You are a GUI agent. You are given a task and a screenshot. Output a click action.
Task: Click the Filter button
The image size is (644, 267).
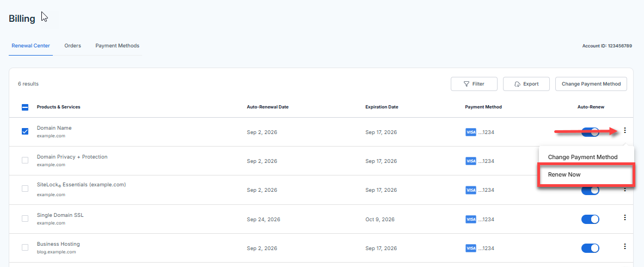[474, 84]
